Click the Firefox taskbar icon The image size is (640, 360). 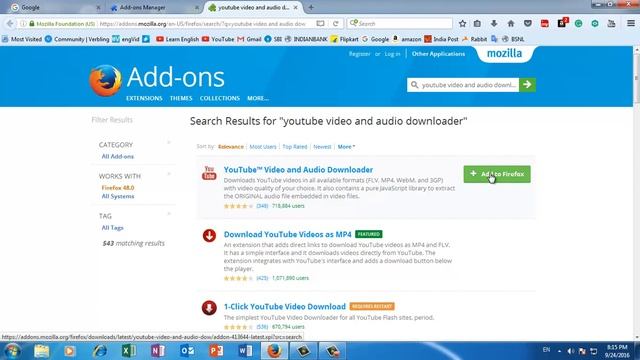274,351
